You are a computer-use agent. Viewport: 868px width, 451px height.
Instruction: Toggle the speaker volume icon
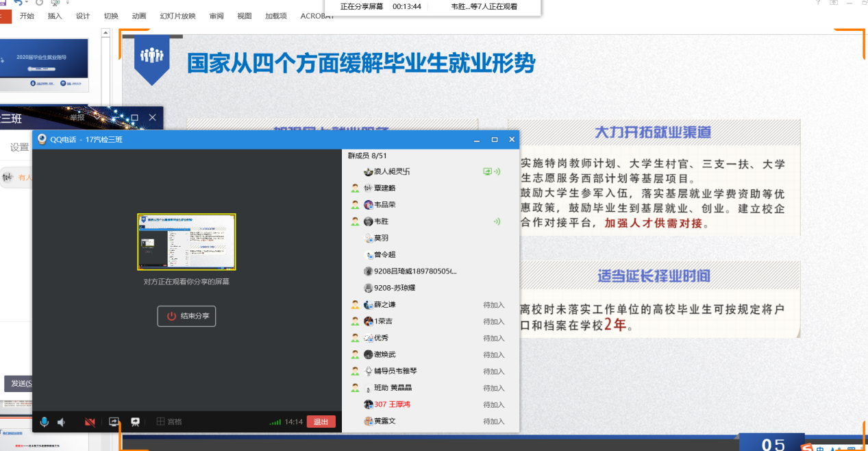(61, 422)
